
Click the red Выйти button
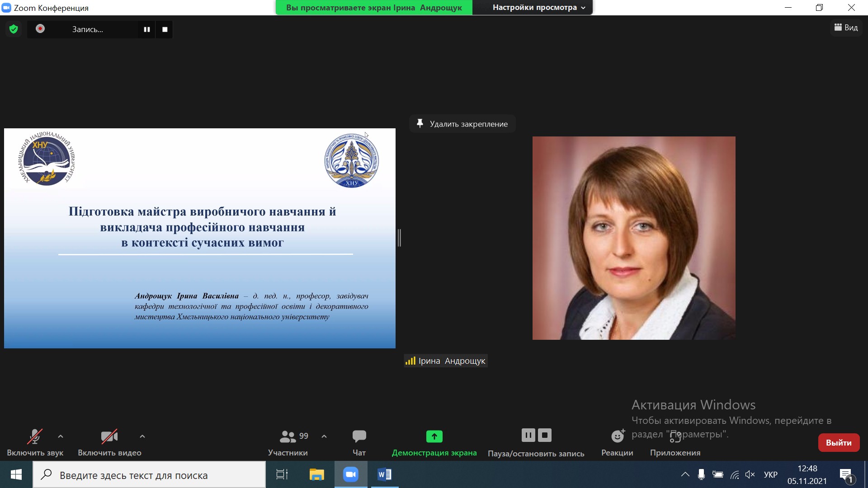coord(839,443)
